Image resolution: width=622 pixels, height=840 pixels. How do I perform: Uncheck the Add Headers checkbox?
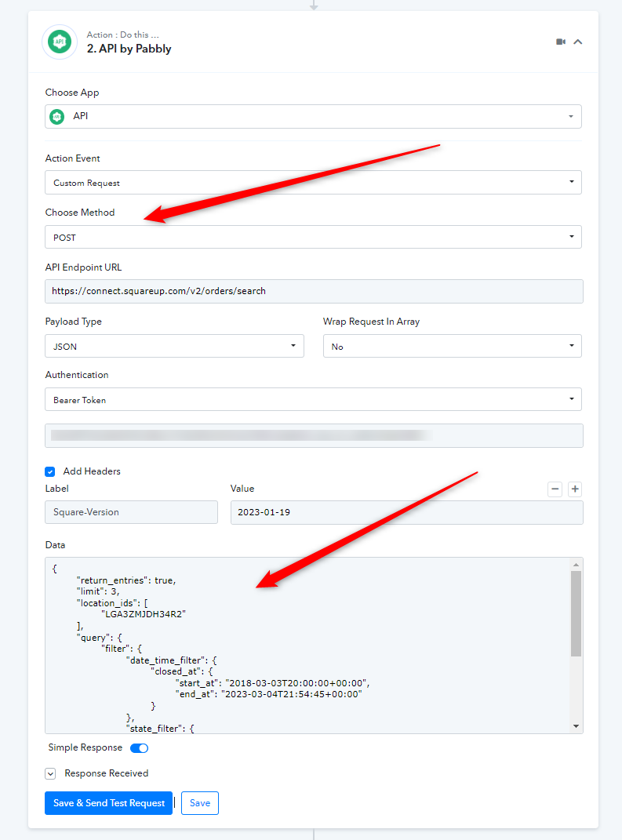pos(50,471)
